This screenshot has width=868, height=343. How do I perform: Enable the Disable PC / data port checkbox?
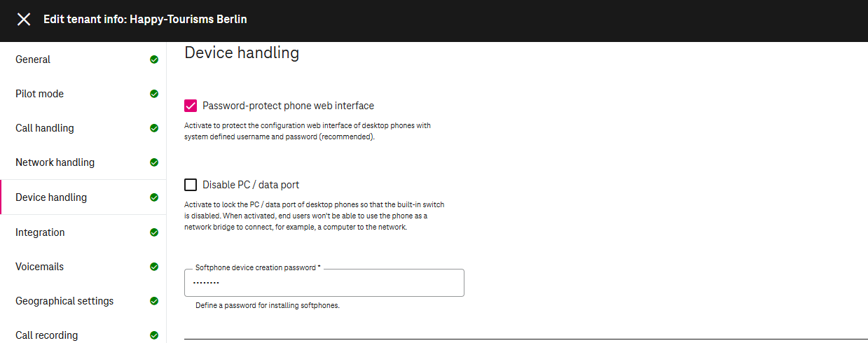(191, 185)
